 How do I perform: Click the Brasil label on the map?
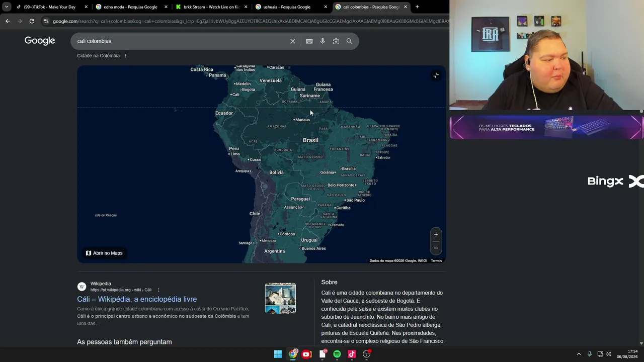click(x=310, y=140)
